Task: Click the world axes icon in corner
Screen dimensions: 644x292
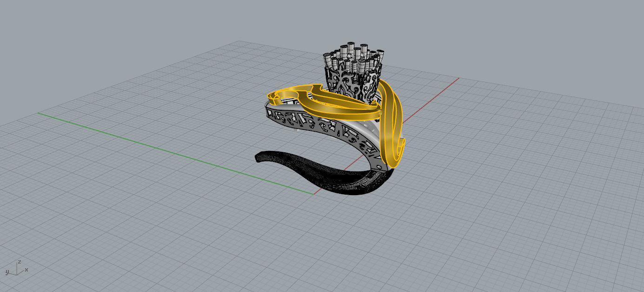Action: [16, 268]
